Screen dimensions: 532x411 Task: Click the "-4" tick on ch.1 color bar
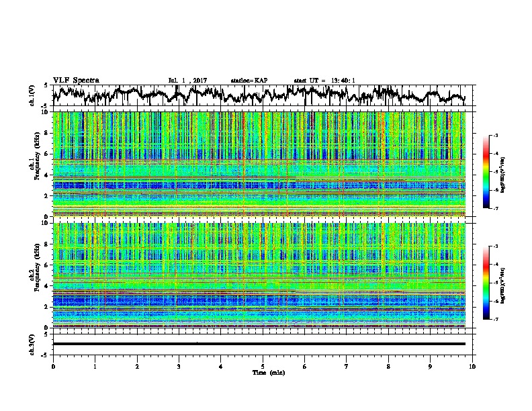[496, 154]
